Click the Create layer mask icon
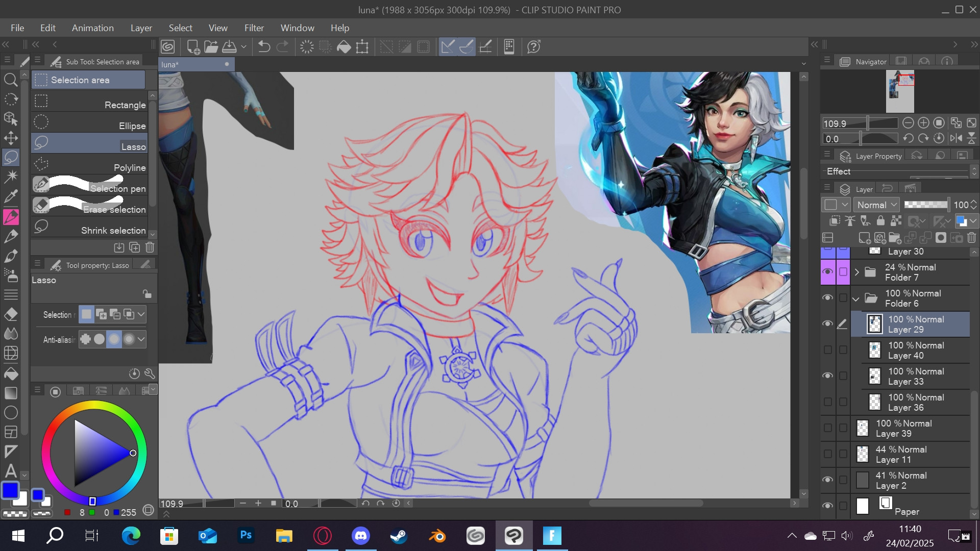This screenshot has height=551, width=980. (x=941, y=238)
